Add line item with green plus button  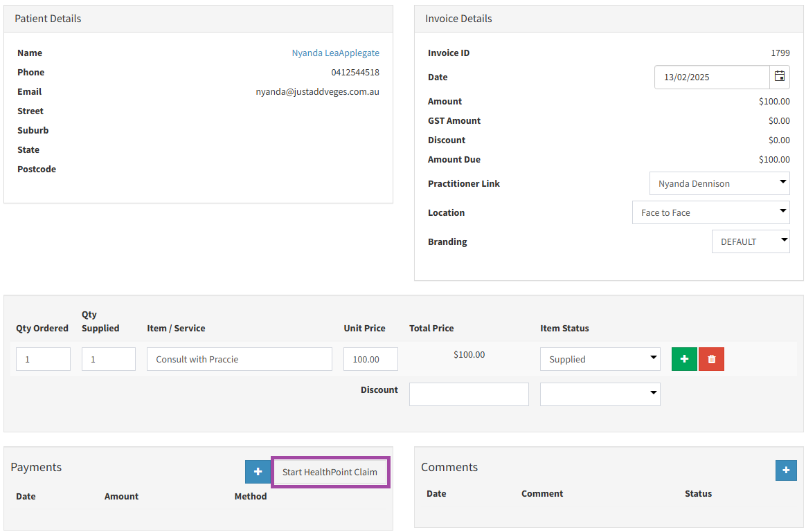[x=684, y=359]
